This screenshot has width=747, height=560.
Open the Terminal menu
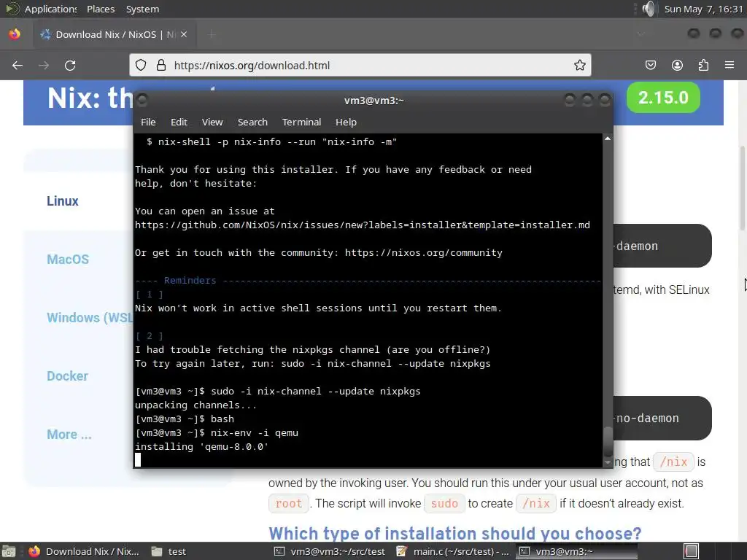pyautogui.click(x=301, y=122)
